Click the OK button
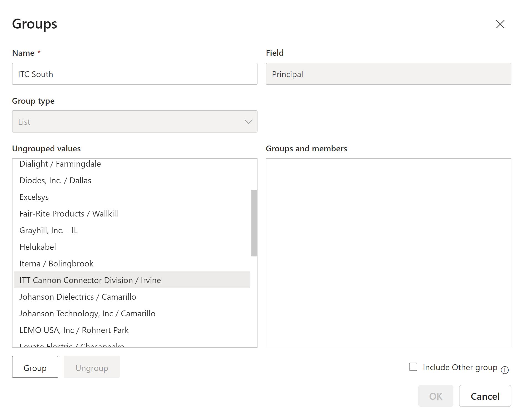The image size is (520, 420). (x=436, y=396)
